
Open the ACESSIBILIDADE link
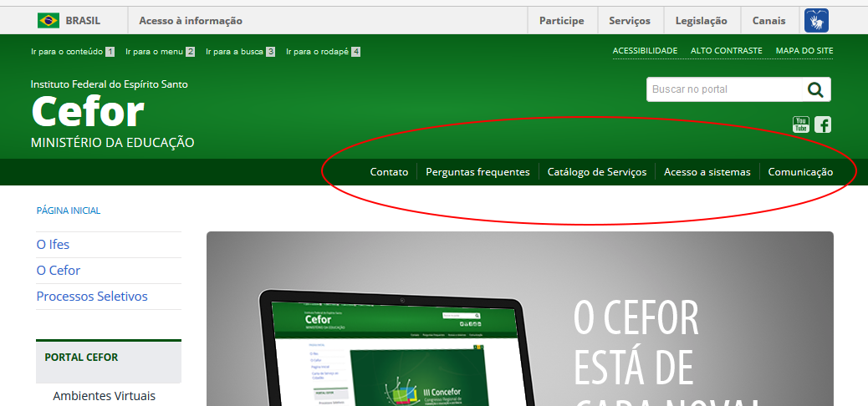[x=645, y=50]
